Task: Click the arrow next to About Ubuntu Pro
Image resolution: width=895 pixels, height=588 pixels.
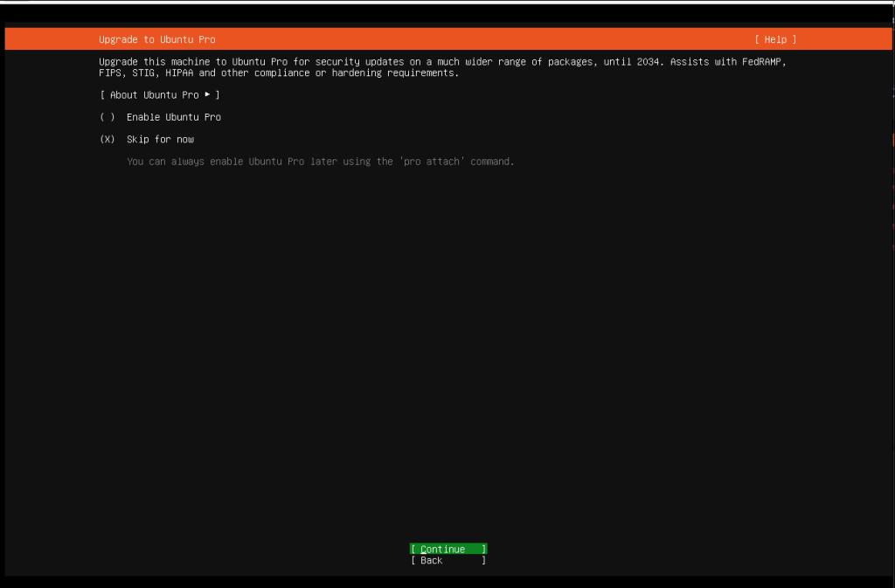Action: pos(207,94)
